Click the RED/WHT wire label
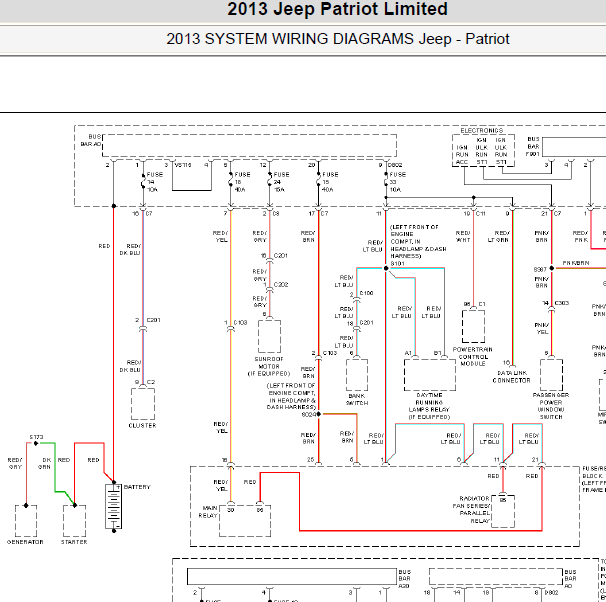606x602 pixels. point(463,236)
